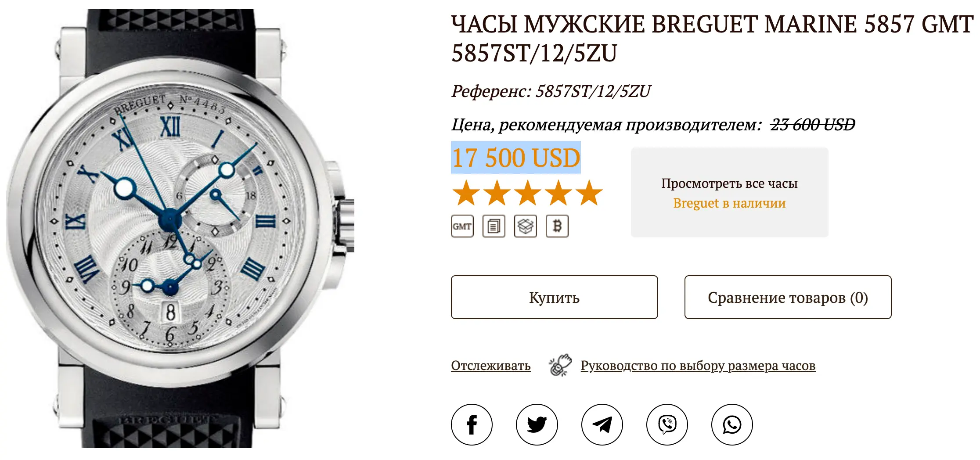Click Breguet в наличии link
Image resolution: width=980 pixels, height=460 pixels.
(730, 203)
